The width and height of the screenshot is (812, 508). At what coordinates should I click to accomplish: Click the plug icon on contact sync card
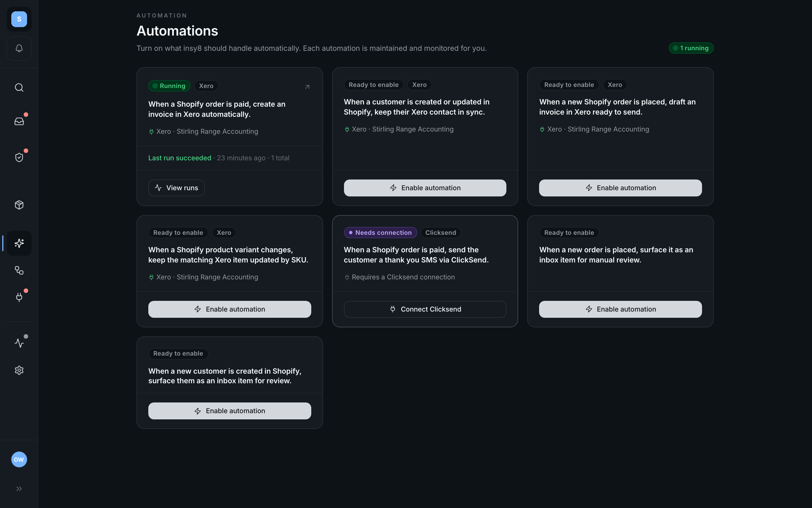coord(347,129)
